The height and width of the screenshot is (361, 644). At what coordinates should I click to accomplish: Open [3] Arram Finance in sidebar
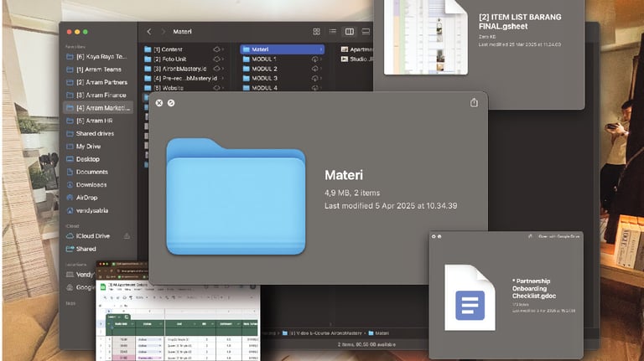pyautogui.click(x=98, y=95)
